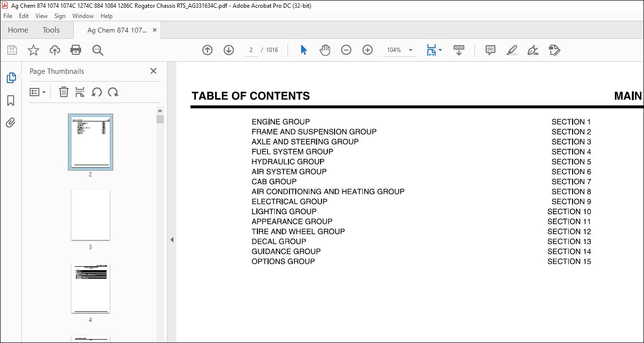Screen dimensions: 644x343
Task: Enable scrolling read mode
Action: tap(459, 50)
